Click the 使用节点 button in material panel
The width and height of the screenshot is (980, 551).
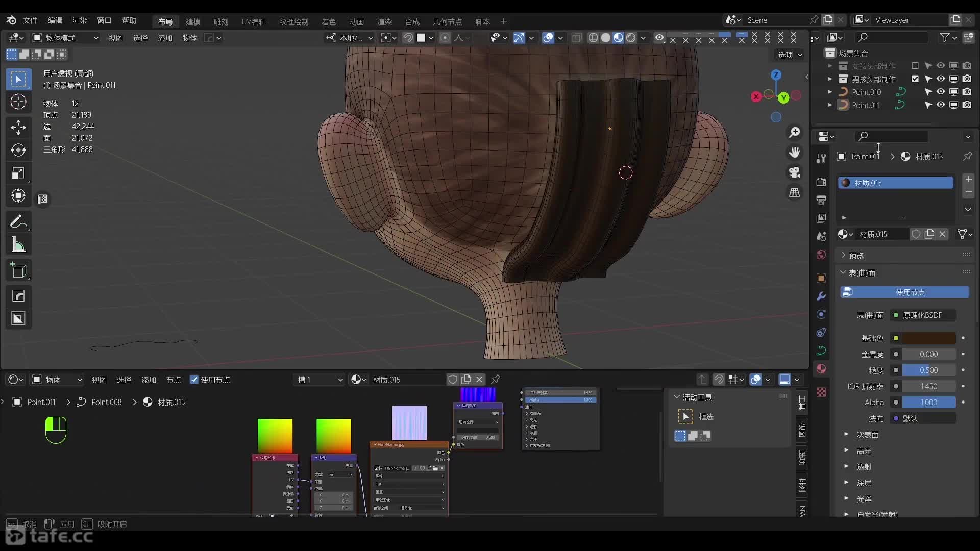(x=904, y=292)
